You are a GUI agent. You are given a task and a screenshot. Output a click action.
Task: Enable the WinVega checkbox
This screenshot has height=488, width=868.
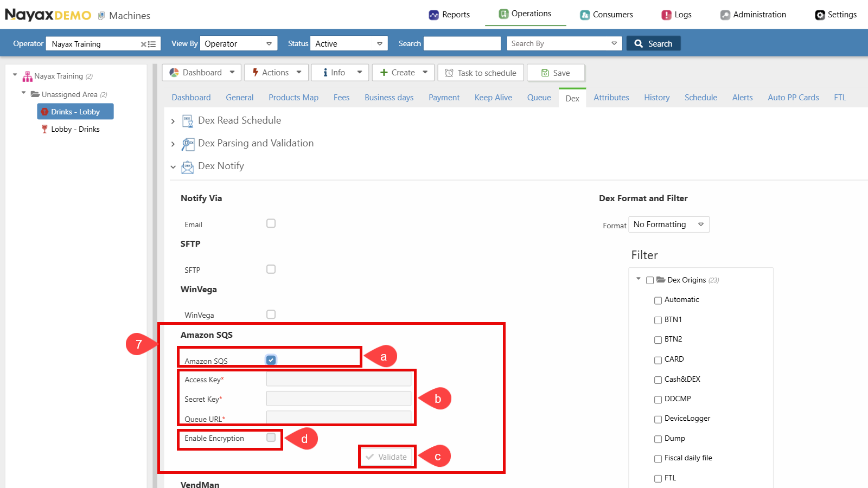271,314
